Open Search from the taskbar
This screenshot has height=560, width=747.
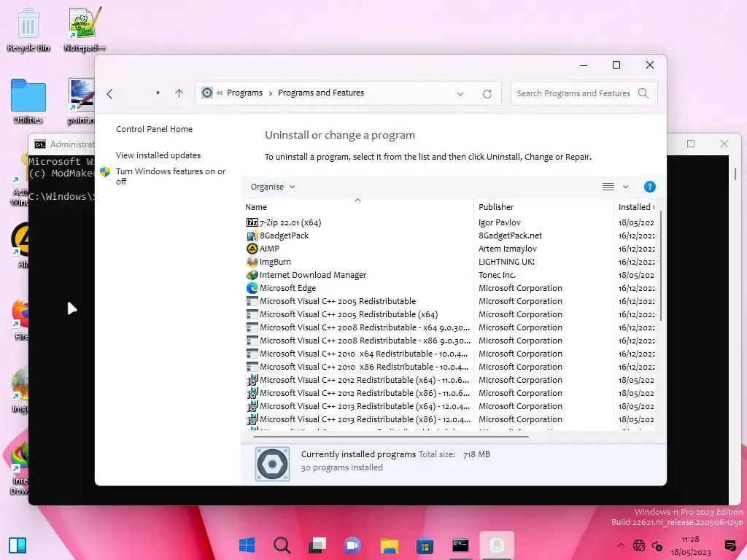pos(282,545)
